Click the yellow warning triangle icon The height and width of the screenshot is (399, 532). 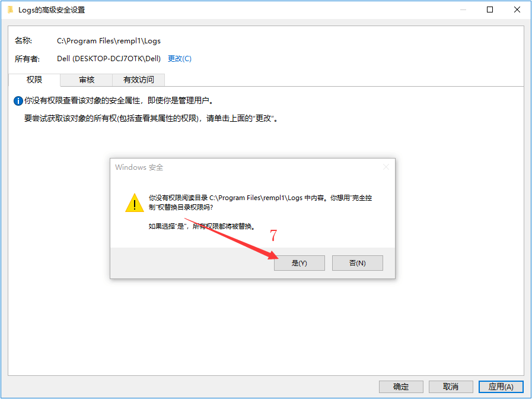tap(135, 202)
